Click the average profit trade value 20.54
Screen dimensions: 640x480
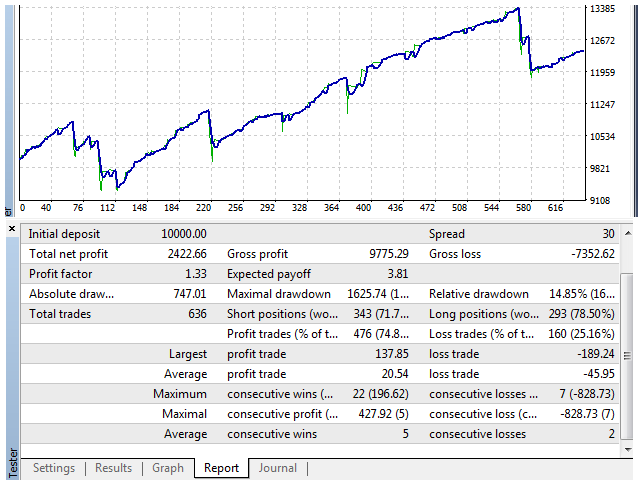point(395,374)
